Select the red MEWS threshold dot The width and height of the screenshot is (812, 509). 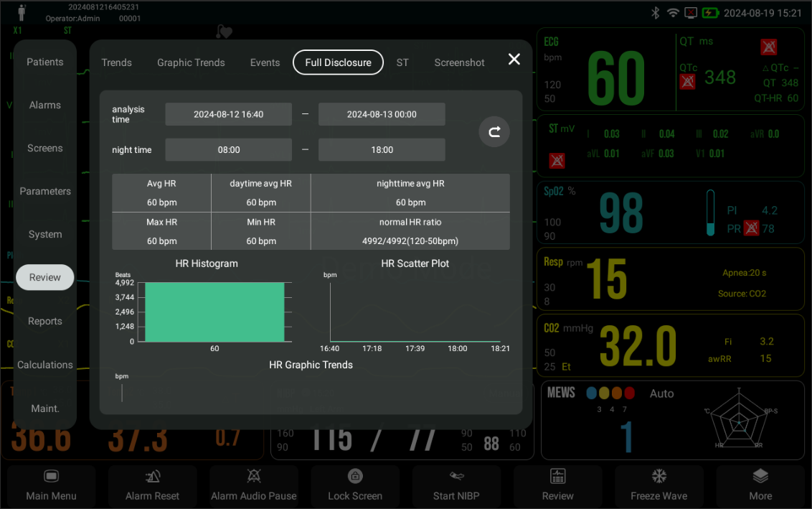tap(629, 393)
